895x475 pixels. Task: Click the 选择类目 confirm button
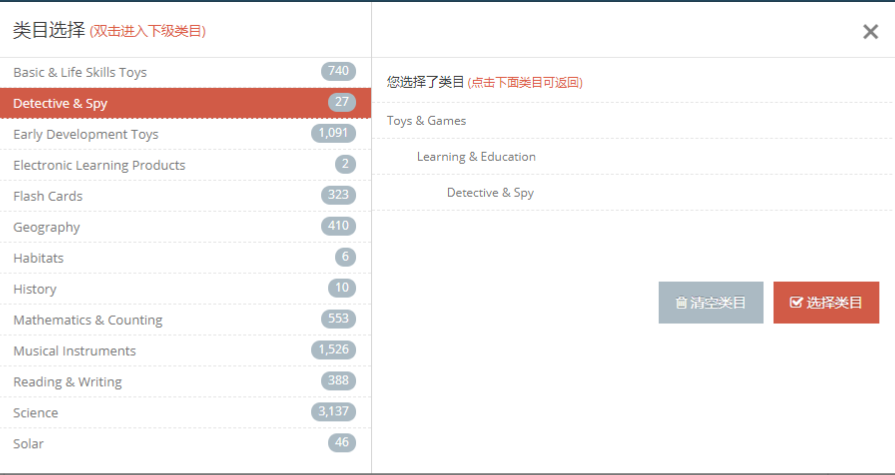[826, 303]
